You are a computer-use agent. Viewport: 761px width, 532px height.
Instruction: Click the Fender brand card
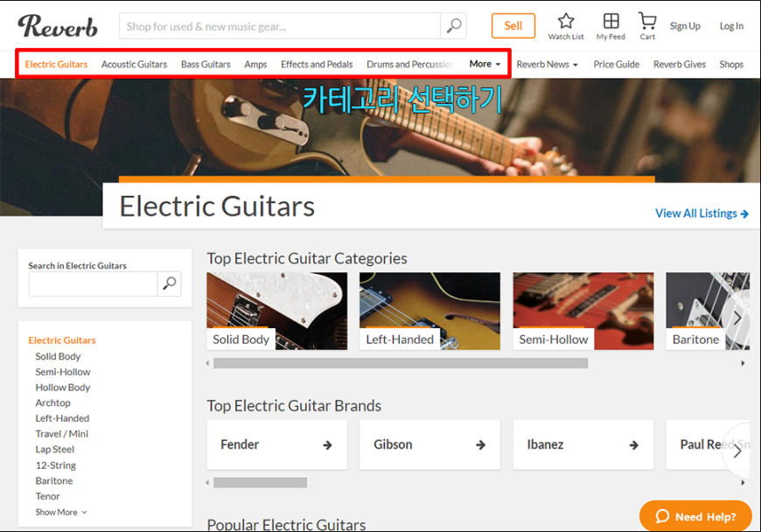click(x=277, y=444)
